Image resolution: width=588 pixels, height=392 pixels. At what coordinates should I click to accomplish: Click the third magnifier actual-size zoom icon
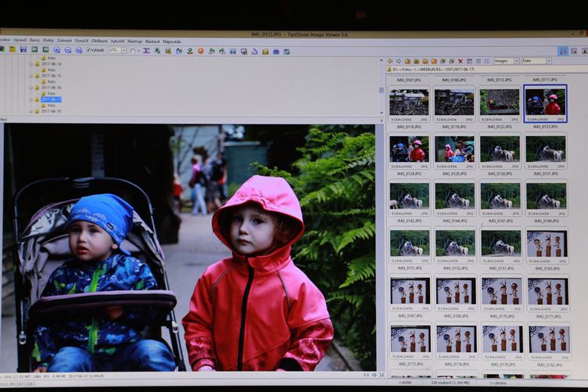click(79, 50)
